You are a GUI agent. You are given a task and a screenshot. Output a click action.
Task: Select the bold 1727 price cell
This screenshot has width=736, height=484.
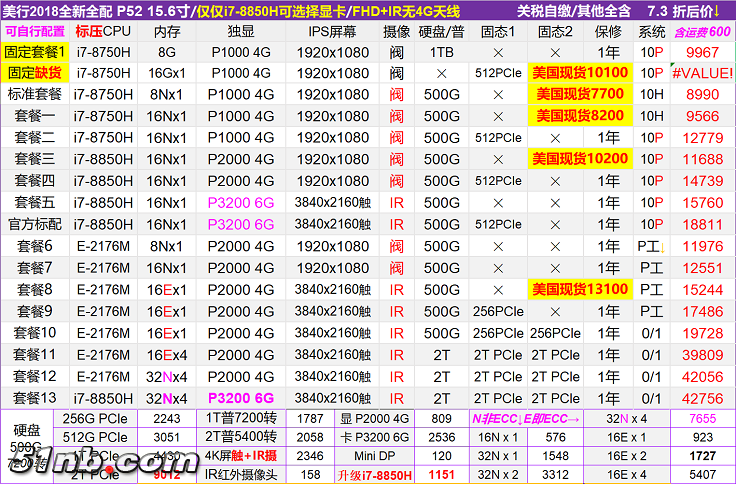pos(702,455)
